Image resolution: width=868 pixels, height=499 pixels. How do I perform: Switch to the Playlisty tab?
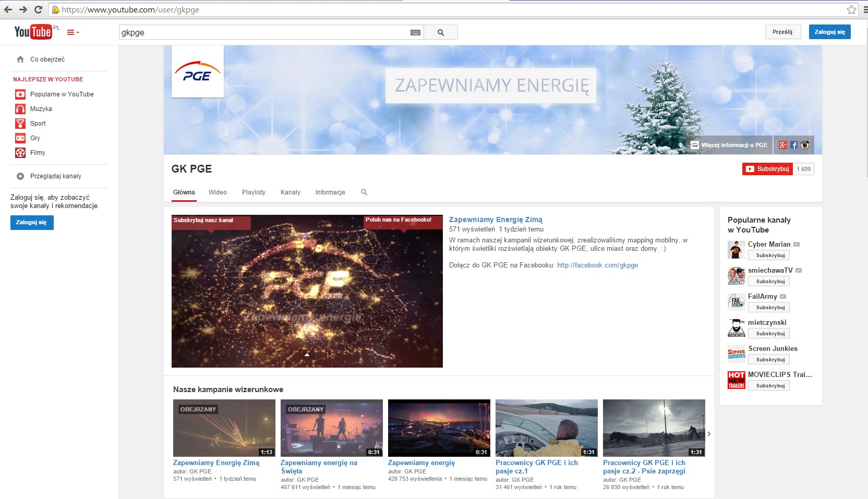254,192
